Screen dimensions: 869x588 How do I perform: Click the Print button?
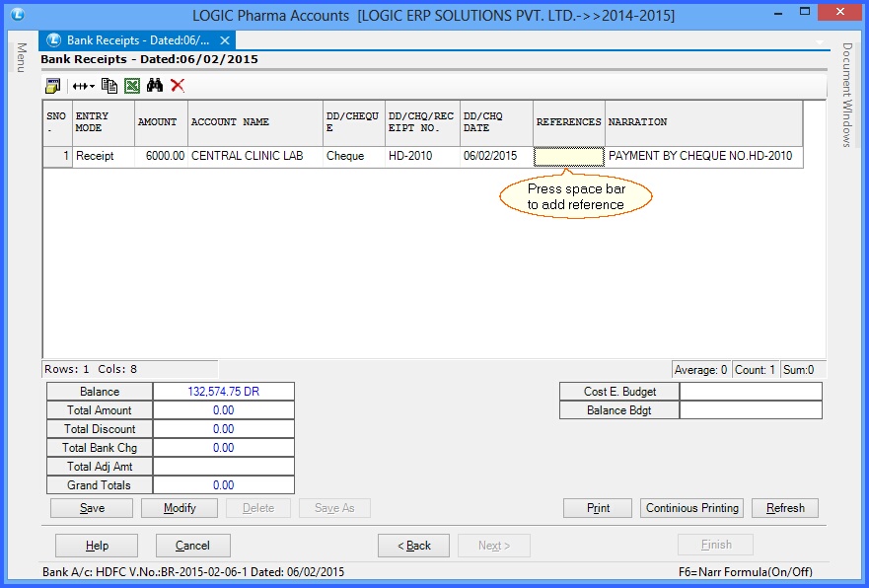click(x=598, y=508)
